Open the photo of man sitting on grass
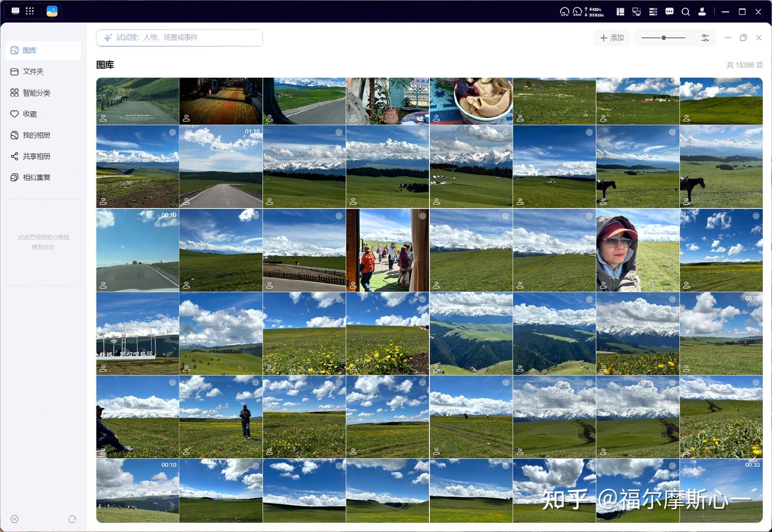The image size is (772, 532). pyautogui.click(x=138, y=417)
